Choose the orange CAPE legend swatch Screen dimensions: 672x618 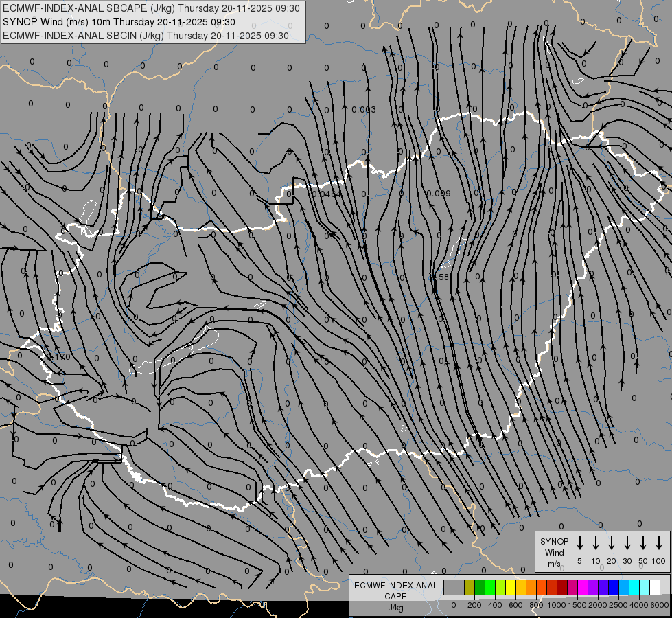pyautogui.click(x=531, y=587)
